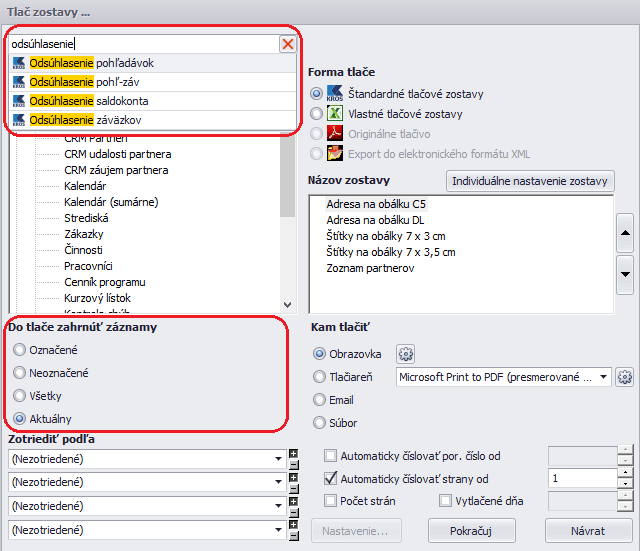Select the Označené radio button
640x551 pixels.
tap(19, 350)
